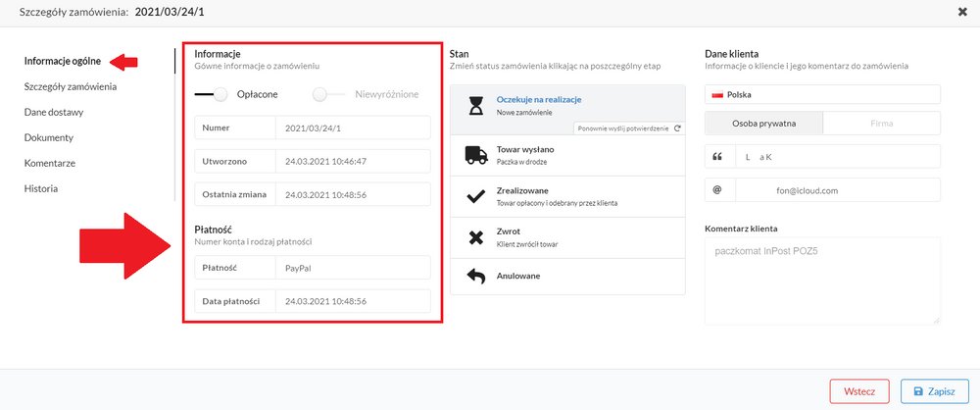Click the customer name input field
980x410 pixels.
tap(838, 157)
